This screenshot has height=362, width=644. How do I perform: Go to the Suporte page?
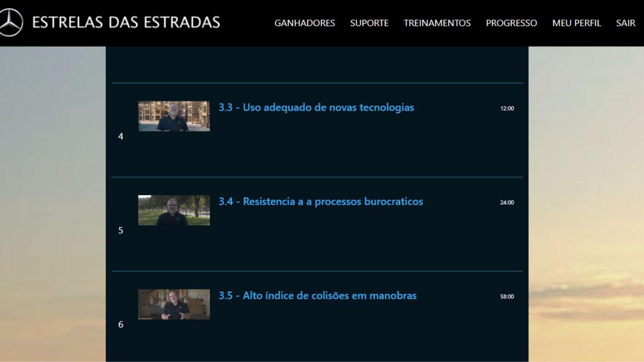(369, 23)
